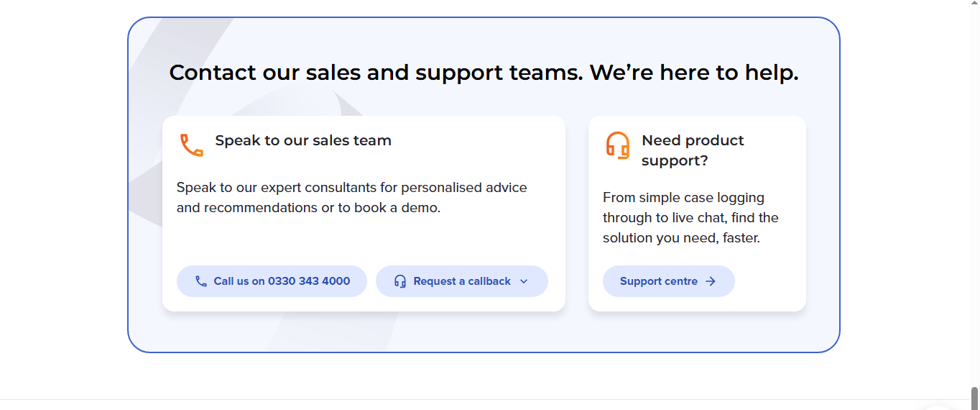Click the 'Speak to our sales team' title
980x410 pixels.
tap(303, 140)
